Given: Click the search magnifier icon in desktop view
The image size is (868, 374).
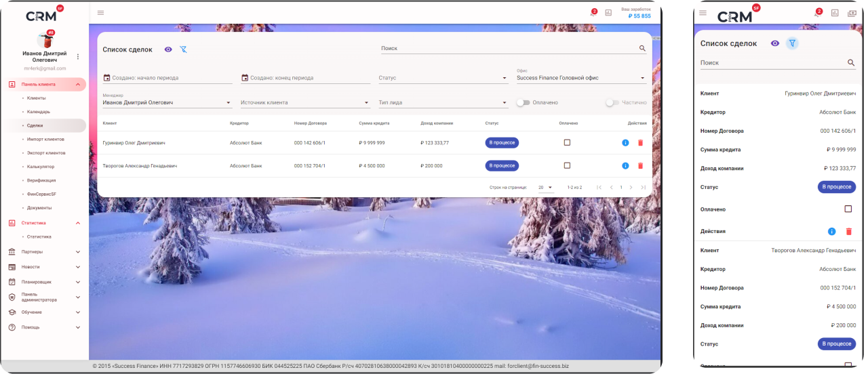Looking at the screenshot, I should (642, 48).
